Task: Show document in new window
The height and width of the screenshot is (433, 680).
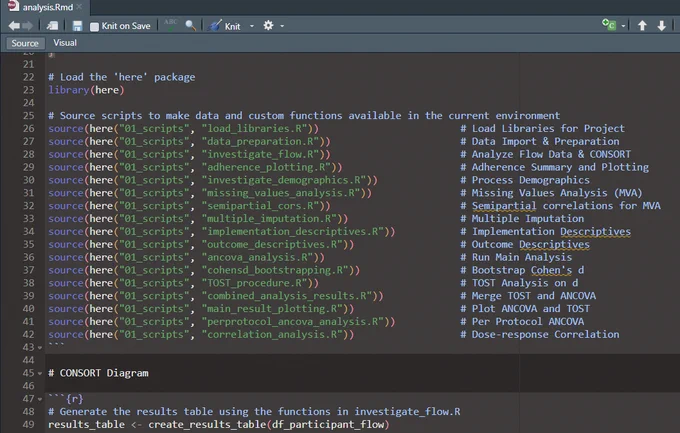Action: [x=52, y=26]
